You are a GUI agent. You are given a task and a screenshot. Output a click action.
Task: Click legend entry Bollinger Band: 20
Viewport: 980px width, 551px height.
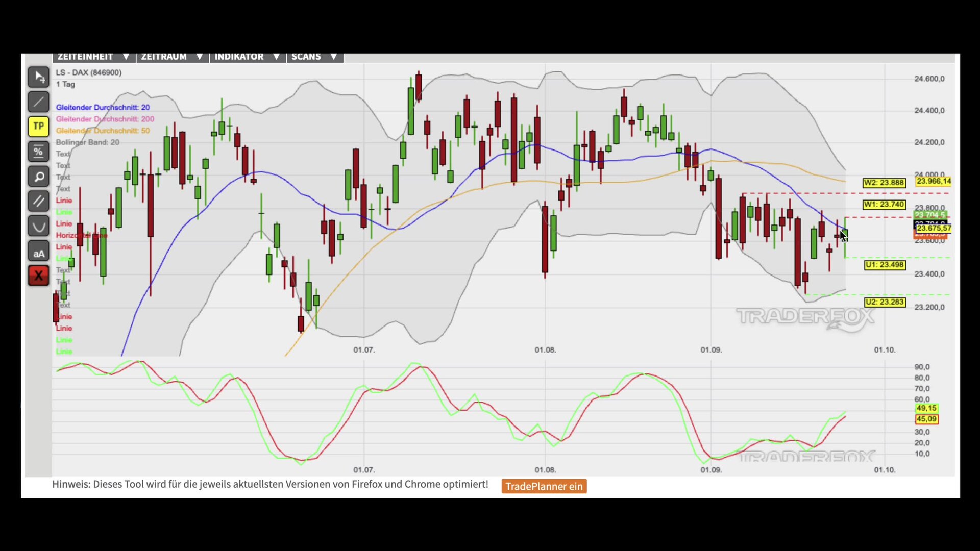87,142
